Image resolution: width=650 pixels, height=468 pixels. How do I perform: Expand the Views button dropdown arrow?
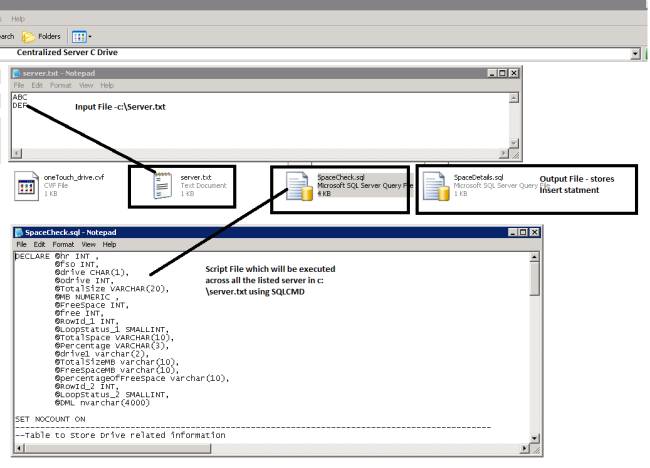point(90,37)
